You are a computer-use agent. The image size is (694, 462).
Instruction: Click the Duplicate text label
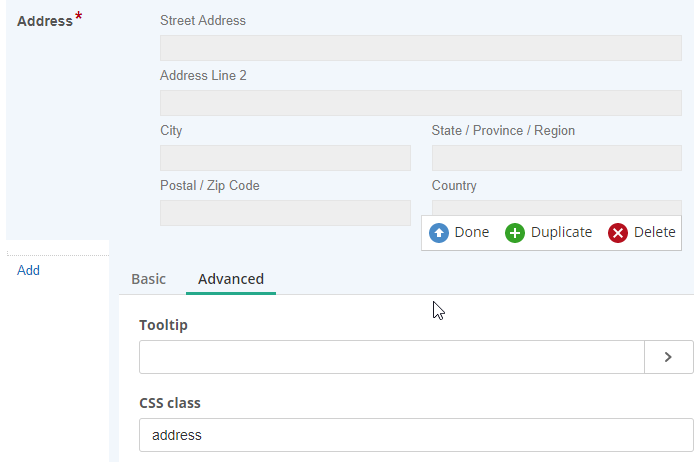pyautogui.click(x=561, y=232)
